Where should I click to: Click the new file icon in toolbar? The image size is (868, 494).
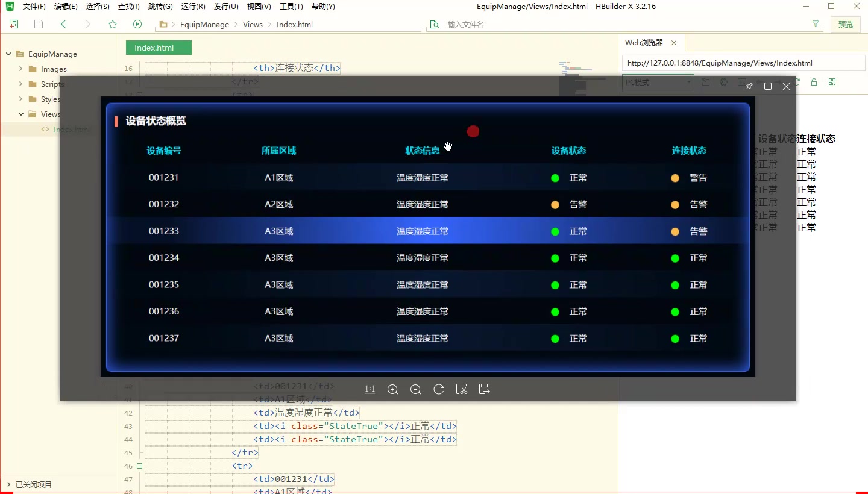[x=14, y=24]
